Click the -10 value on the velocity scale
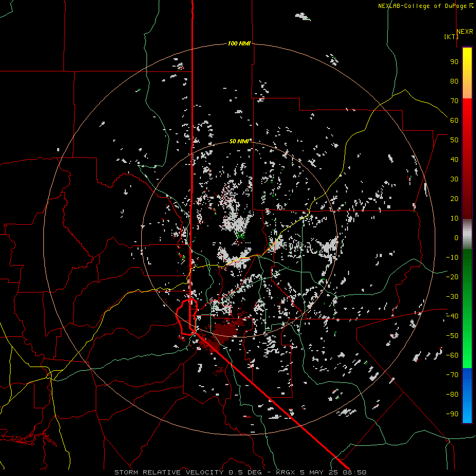 [452, 258]
